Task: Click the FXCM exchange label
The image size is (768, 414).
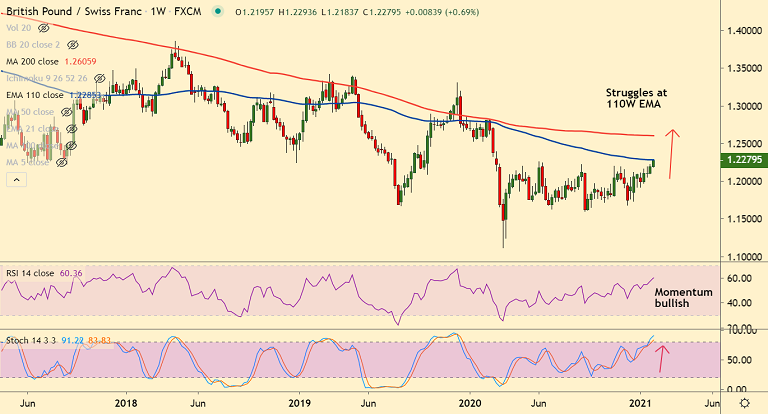Action: 188,11
